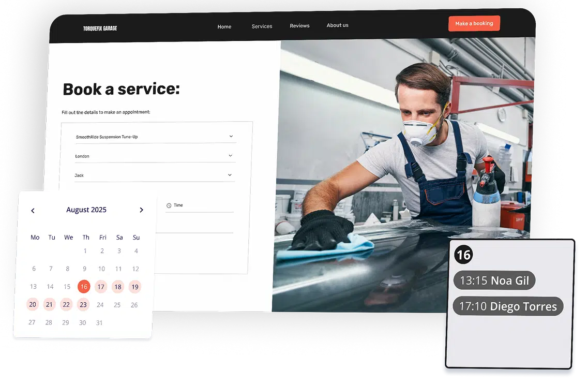The image size is (588, 384).
Task: Click the clock icon beside Time
Action: (x=169, y=205)
